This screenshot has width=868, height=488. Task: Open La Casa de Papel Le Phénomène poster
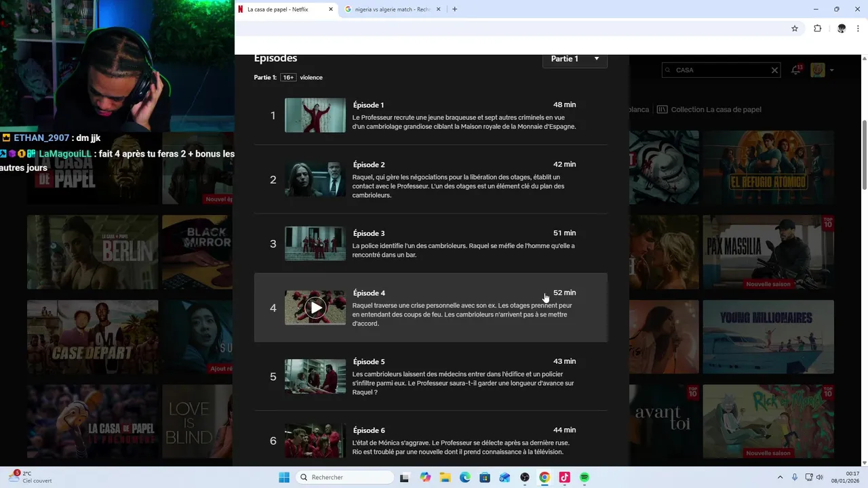click(92, 422)
